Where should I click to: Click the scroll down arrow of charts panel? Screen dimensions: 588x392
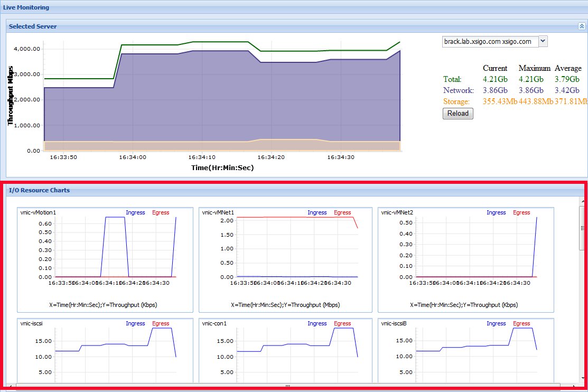(583, 377)
